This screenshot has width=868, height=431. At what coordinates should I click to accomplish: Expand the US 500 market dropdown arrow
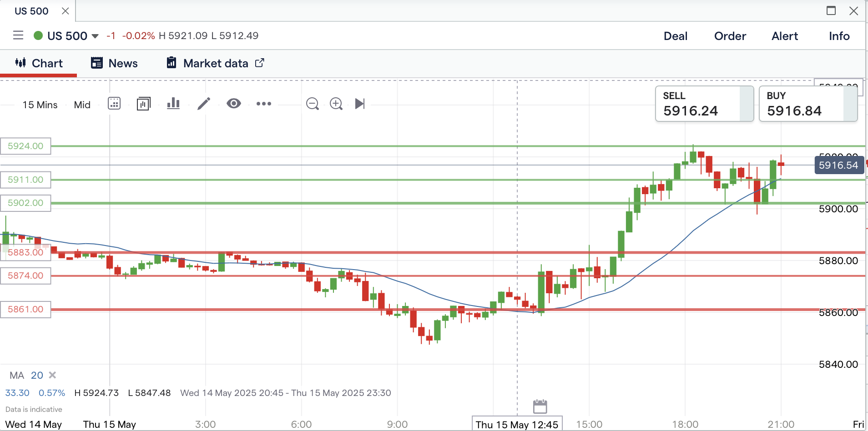(x=95, y=36)
